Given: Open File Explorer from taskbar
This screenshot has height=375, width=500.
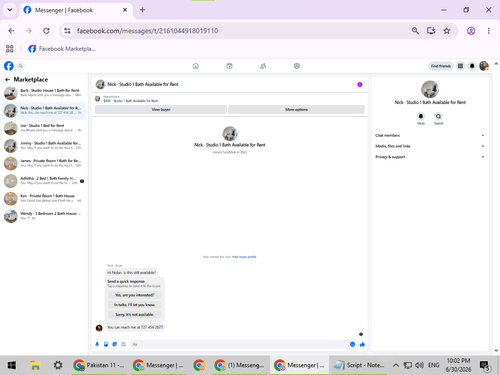Looking at the screenshot, I should [x=35, y=365].
